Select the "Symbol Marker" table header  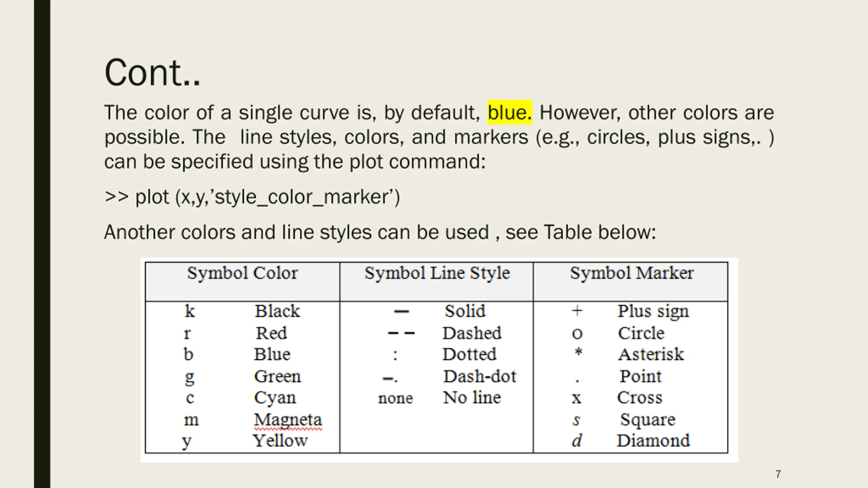(632, 273)
